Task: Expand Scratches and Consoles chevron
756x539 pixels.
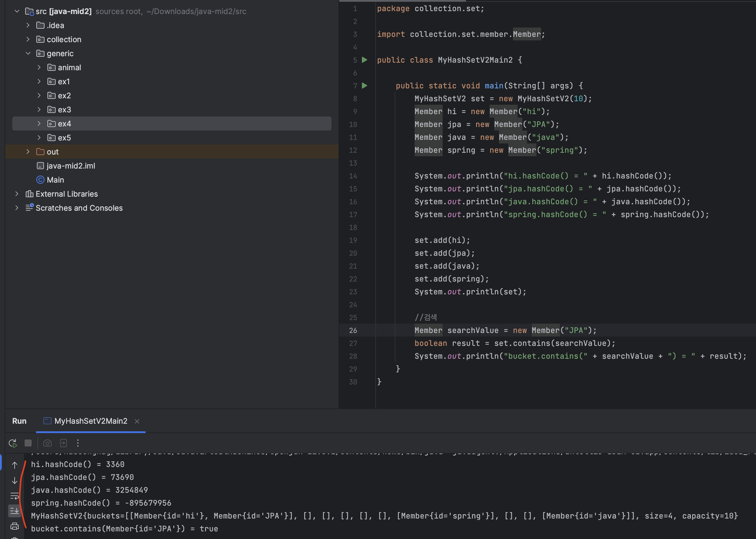Action: tap(17, 208)
